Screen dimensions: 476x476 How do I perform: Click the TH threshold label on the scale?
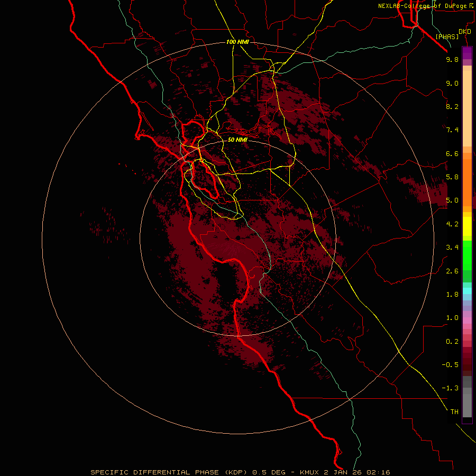click(454, 412)
